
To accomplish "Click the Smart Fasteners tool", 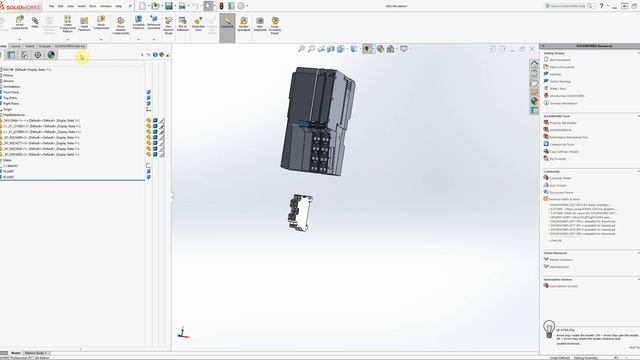I will coord(84,24).
